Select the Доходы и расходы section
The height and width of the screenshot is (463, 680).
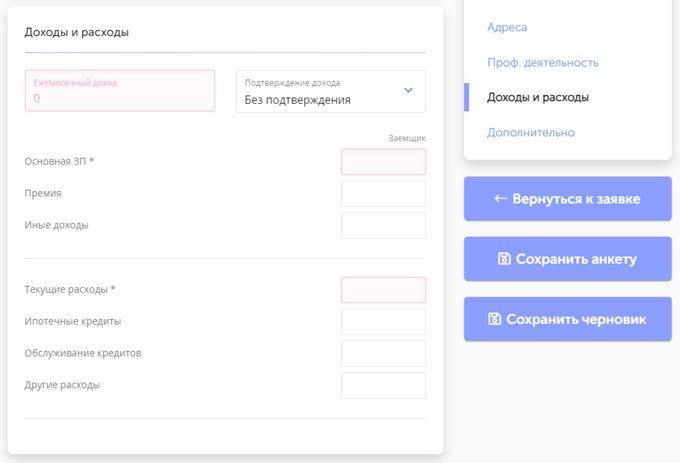(x=537, y=97)
